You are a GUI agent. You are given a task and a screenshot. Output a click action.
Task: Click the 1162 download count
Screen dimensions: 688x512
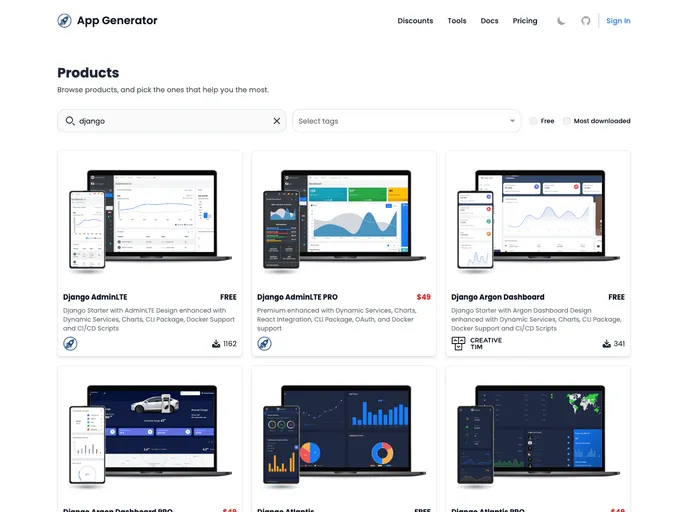click(x=229, y=344)
